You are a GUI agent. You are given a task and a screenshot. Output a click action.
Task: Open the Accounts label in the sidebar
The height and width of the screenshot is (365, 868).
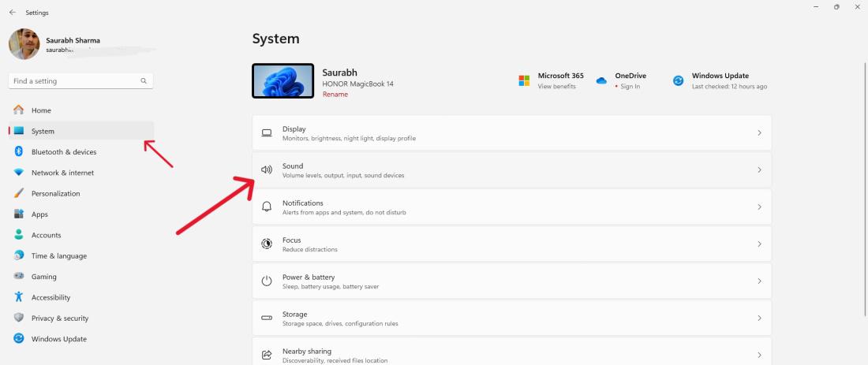[x=46, y=235]
